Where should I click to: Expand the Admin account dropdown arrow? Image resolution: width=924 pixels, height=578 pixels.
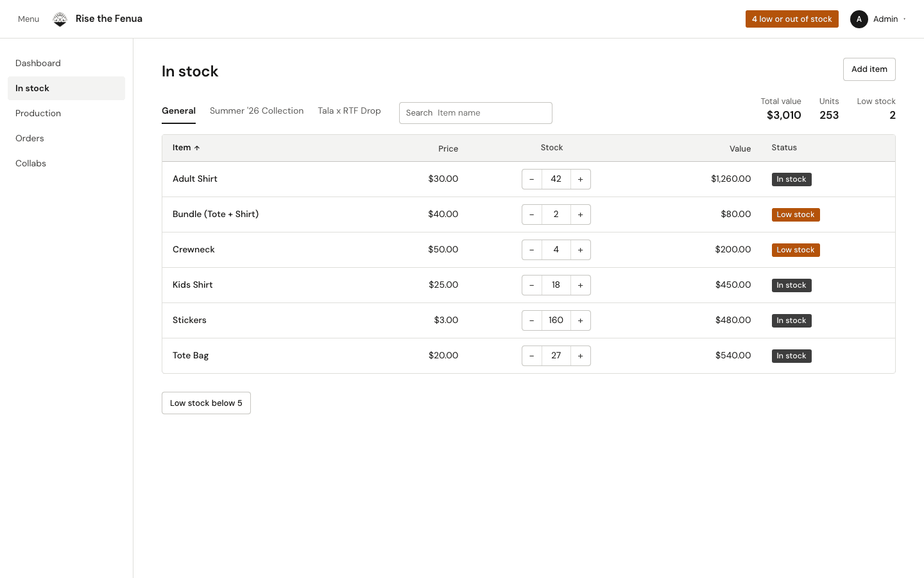[x=905, y=19]
